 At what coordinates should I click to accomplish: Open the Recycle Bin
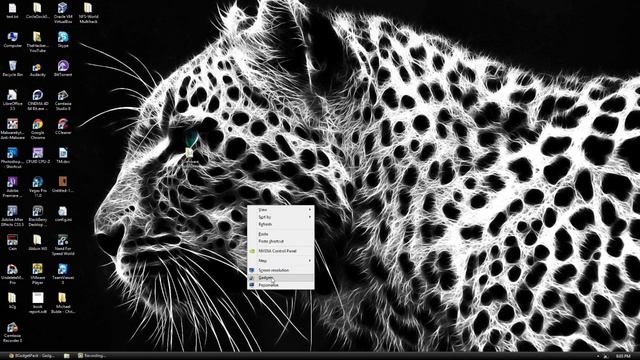(x=13, y=69)
